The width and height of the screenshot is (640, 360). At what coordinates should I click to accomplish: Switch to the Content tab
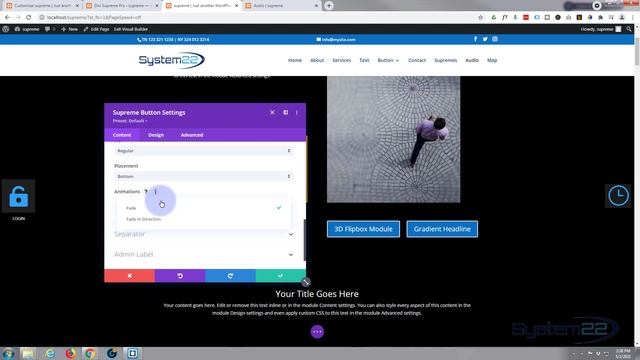[x=122, y=135]
